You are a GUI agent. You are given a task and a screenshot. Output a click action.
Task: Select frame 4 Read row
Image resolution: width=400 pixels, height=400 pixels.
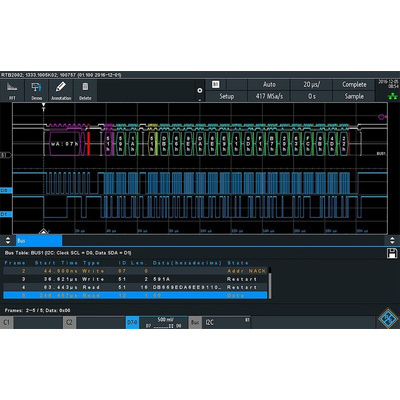135,287
